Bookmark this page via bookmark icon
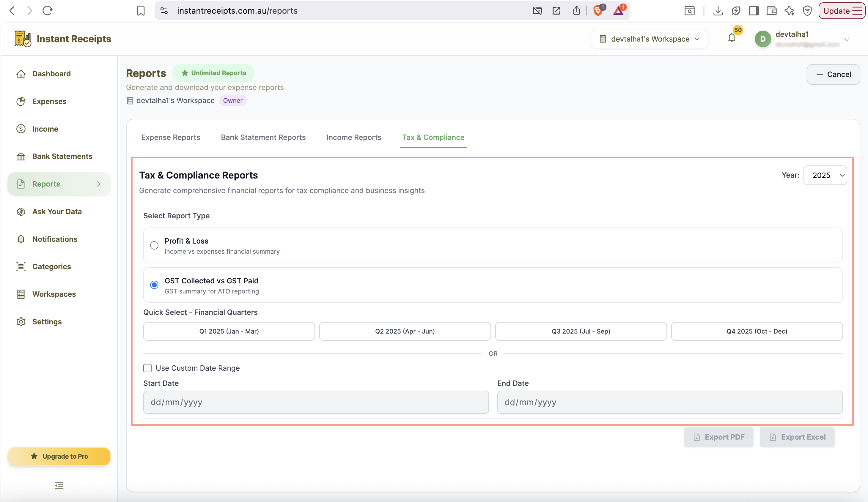Screen dimensions: 868x502 pyautogui.click(x=141, y=11)
